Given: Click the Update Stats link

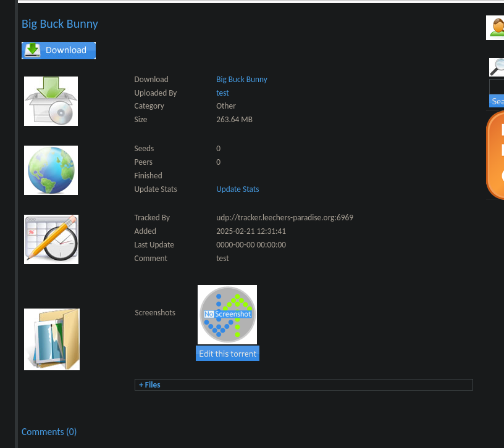Looking at the screenshot, I should pos(238,189).
